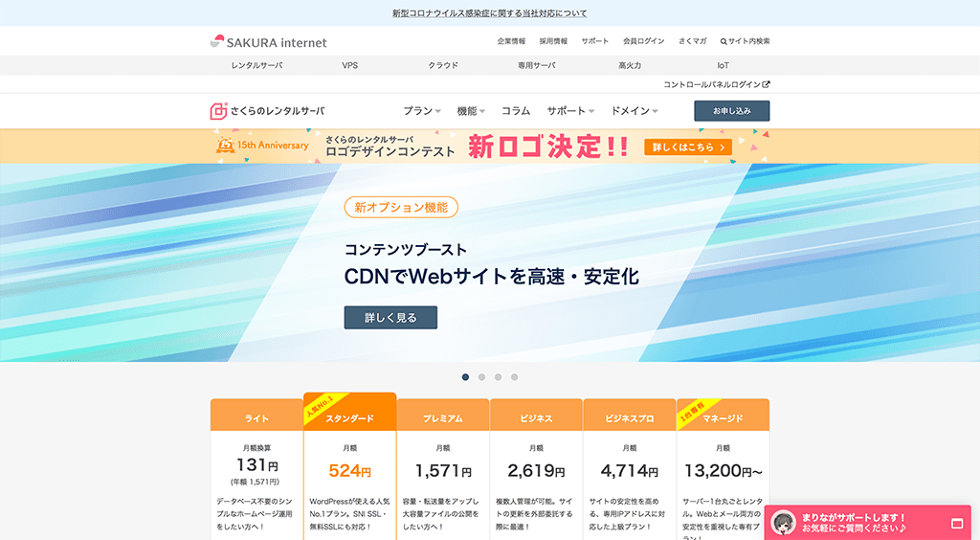This screenshot has width=980, height=540.
Task: Open サイト内検索 search icon
Action: 724,41
